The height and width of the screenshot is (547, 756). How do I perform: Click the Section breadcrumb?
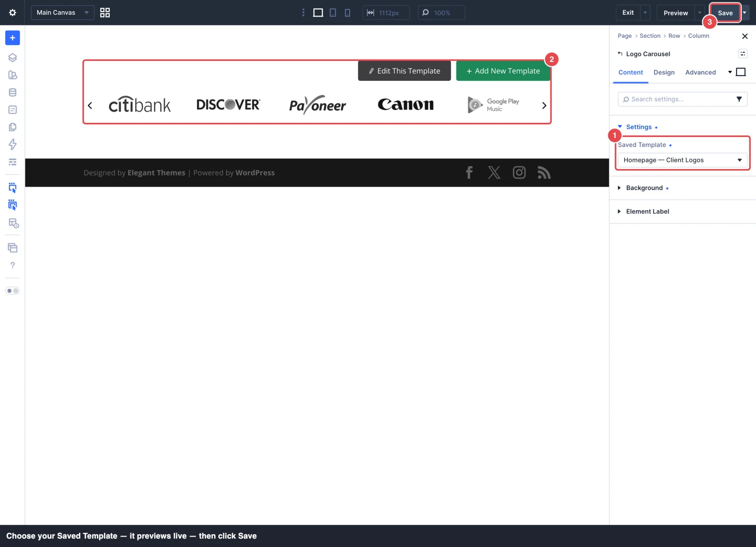click(x=650, y=36)
